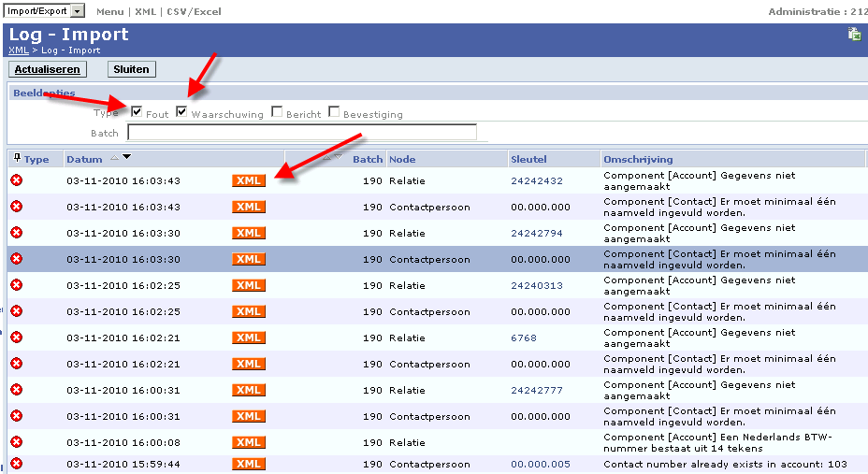Open XML badge for Relatie row 16:03:30
Image resolution: width=868 pixels, height=474 pixels.
point(249,233)
